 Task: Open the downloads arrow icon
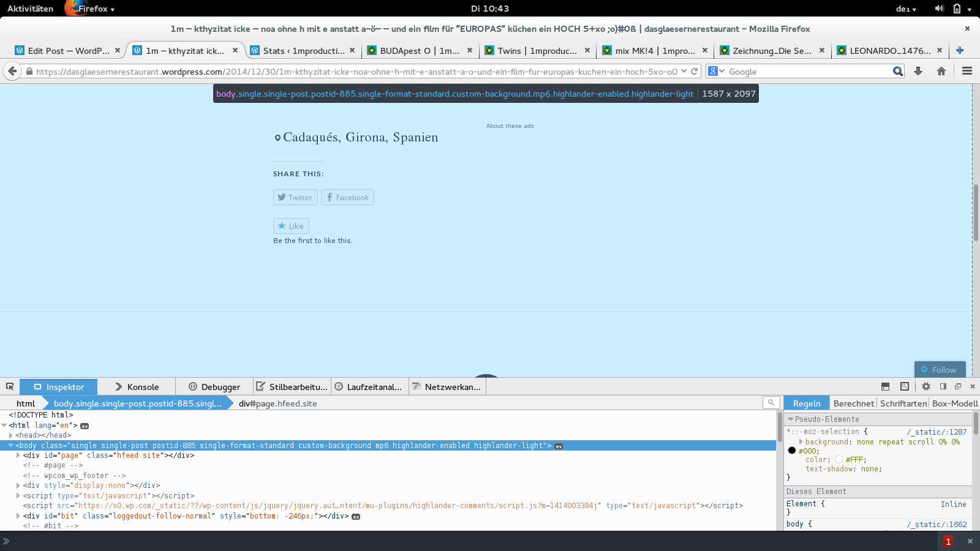point(918,71)
